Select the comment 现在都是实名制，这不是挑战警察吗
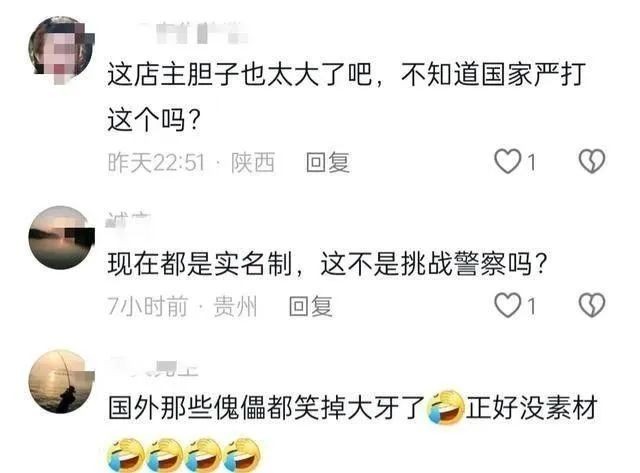Image resolution: width=640 pixels, height=473 pixels. pos(327,264)
